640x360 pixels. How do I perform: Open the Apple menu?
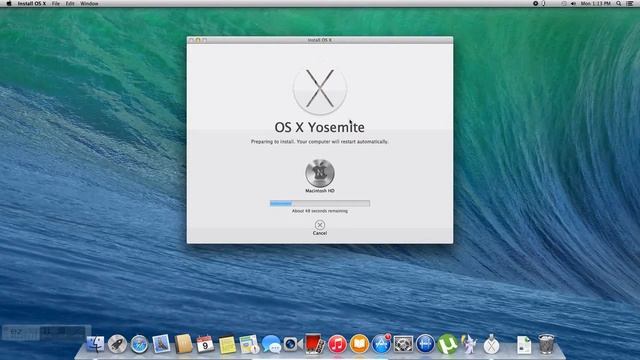9,3
